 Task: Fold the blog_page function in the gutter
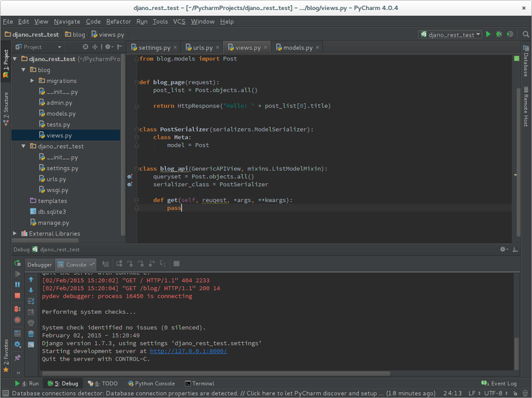tap(136, 82)
